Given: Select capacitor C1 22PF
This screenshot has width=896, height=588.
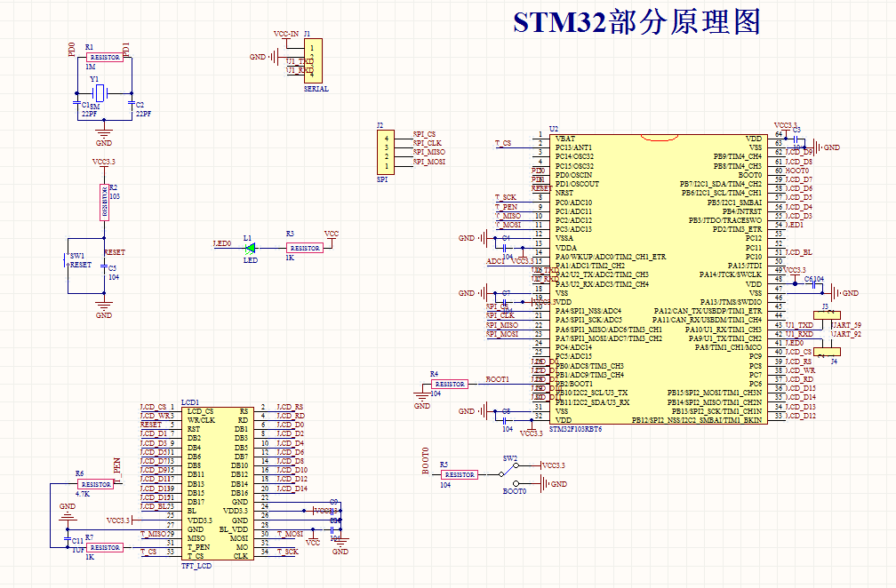Looking at the screenshot, I should click(x=77, y=104).
